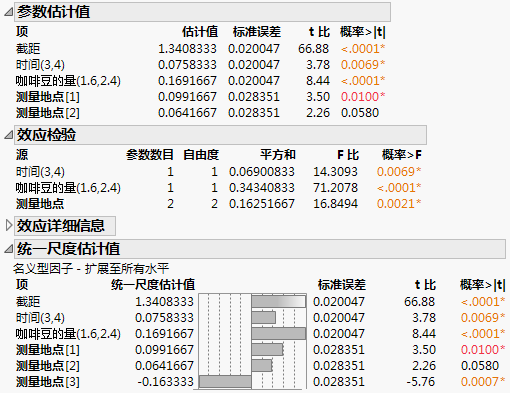Click the 测量地点[1] row in parameter estimates

click(x=200, y=97)
